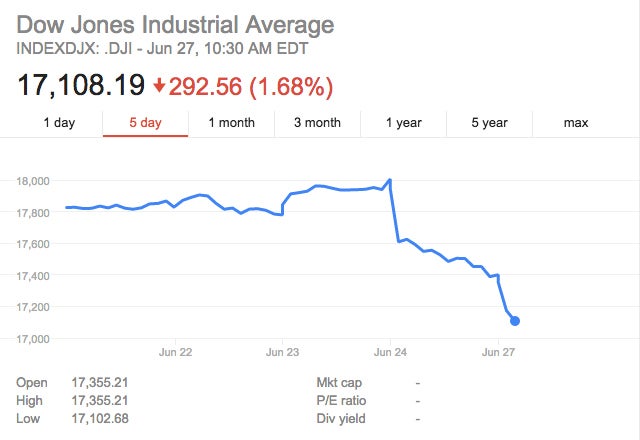Click the current price 17,108.19
Screen dimensions: 640x440
click(81, 86)
